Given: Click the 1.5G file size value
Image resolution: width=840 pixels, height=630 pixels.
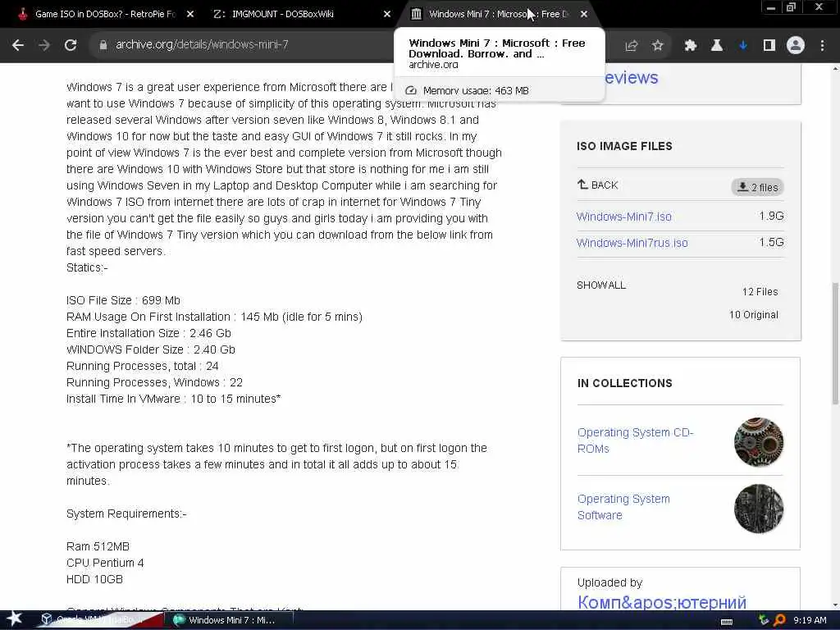Looking at the screenshot, I should [771, 242].
